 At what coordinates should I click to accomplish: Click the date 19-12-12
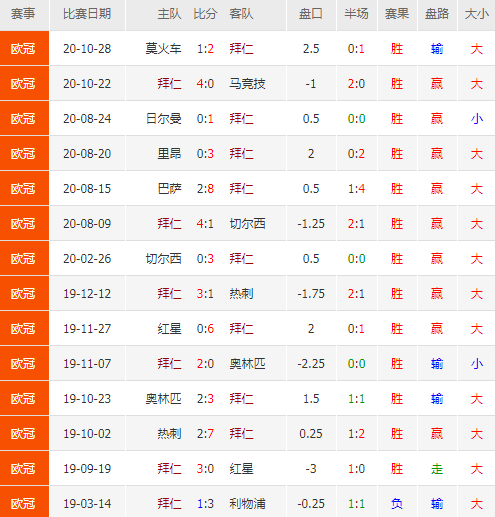pos(87,294)
